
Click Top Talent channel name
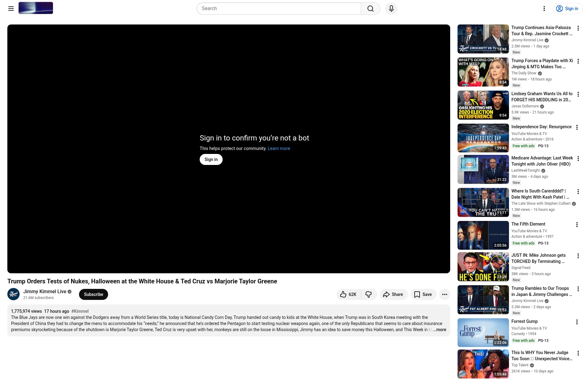pyautogui.click(x=520, y=365)
